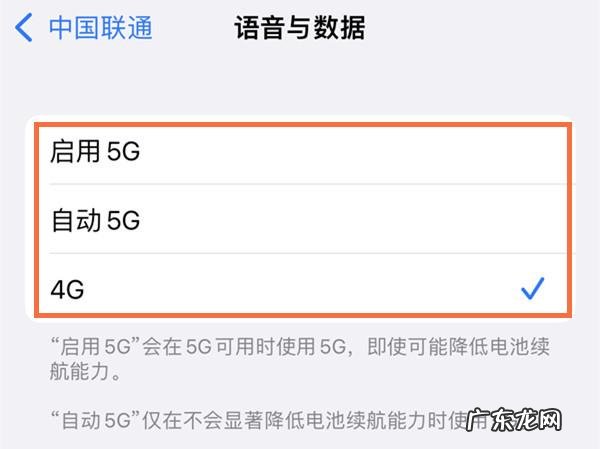Viewport: 600px width, 449px height.
Task: Click the blue checkmark beside 4G
Action: pos(532,289)
